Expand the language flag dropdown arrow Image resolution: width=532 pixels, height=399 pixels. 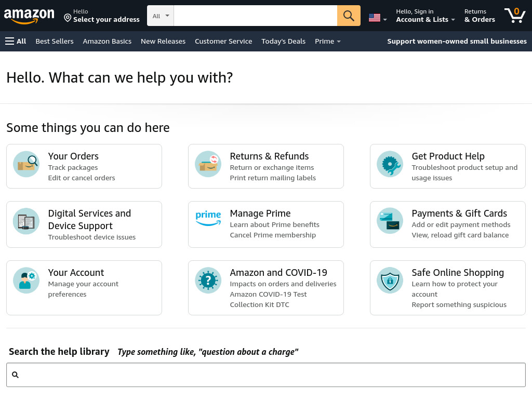[385, 20]
